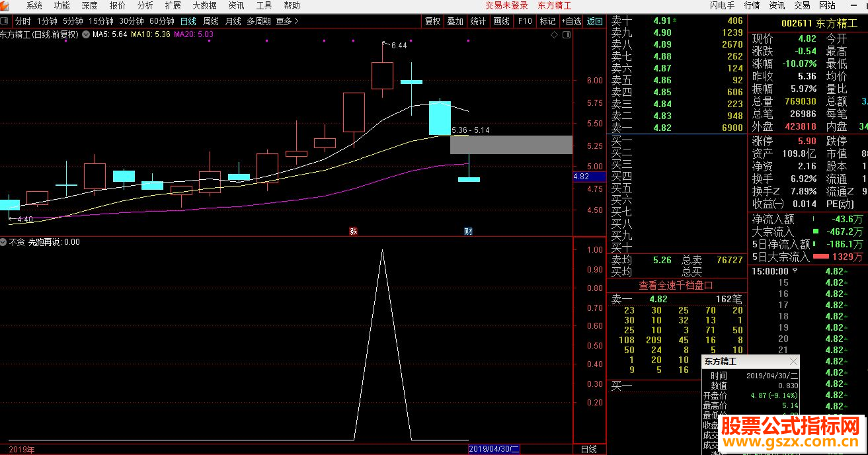This screenshot has width=868, height=455.
Task: Expand main chart indicator dropdown arrow
Action: coord(86,34)
